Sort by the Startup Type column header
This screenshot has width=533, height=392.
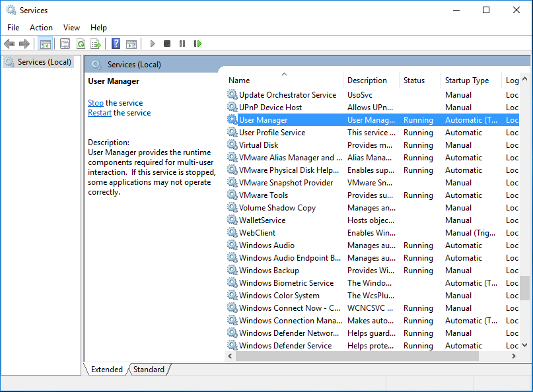coord(471,81)
